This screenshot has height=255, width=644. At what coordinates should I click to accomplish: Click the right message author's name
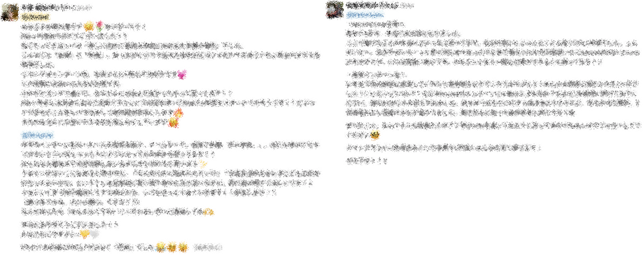[x=372, y=5]
